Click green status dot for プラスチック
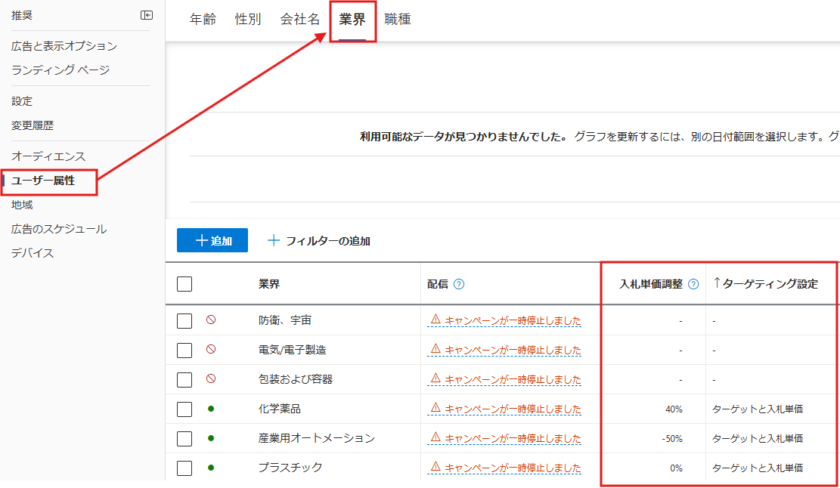 [211, 467]
